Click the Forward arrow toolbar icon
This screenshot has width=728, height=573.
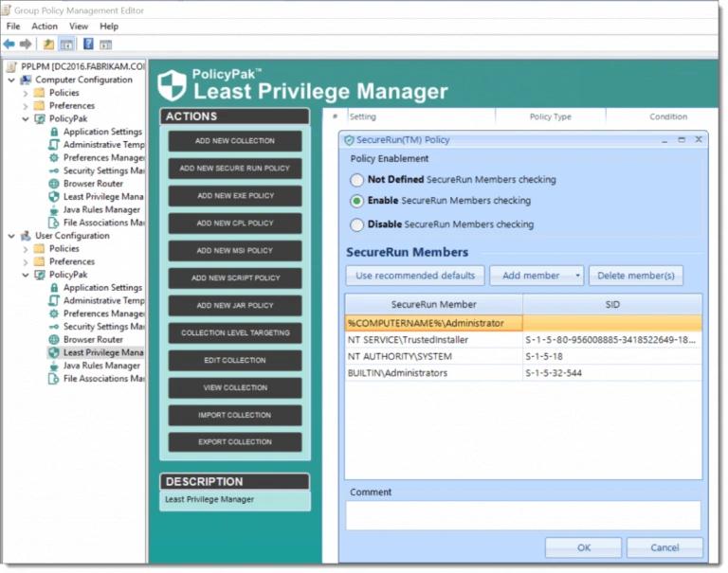point(26,45)
